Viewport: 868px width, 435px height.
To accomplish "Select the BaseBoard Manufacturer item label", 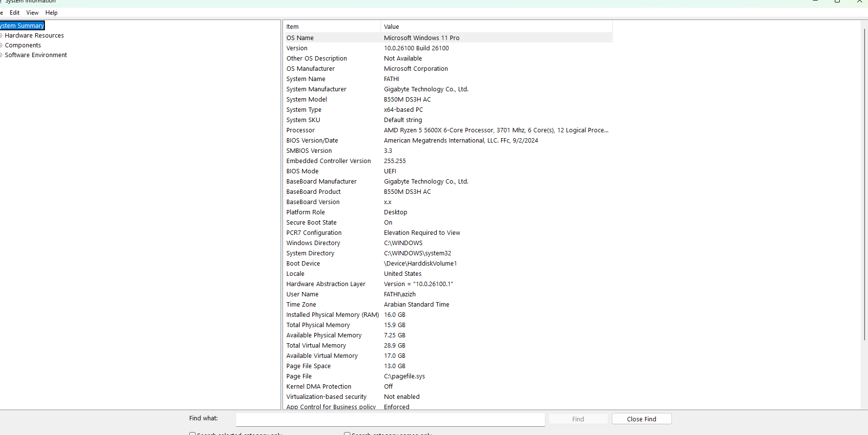I will pyautogui.click(x=322, y=182).
